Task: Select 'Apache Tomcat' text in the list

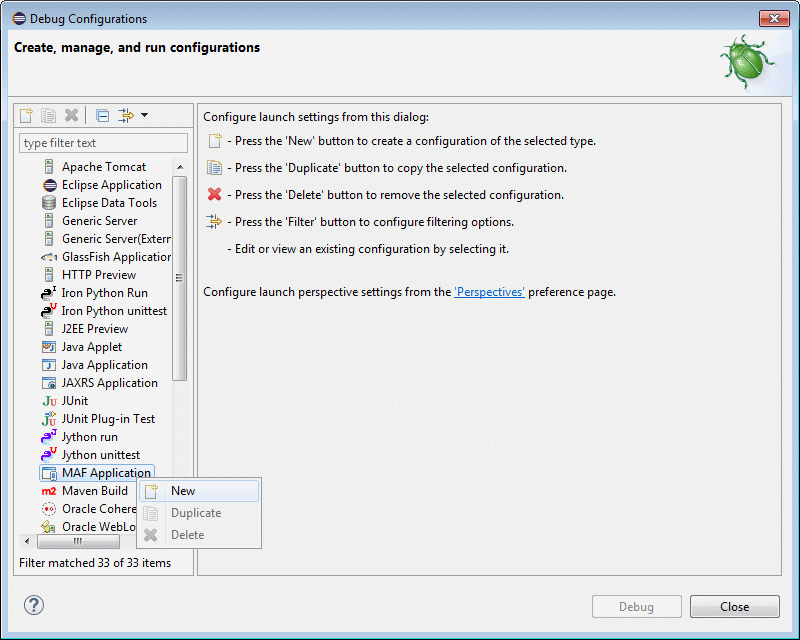Action: (104, 167)
